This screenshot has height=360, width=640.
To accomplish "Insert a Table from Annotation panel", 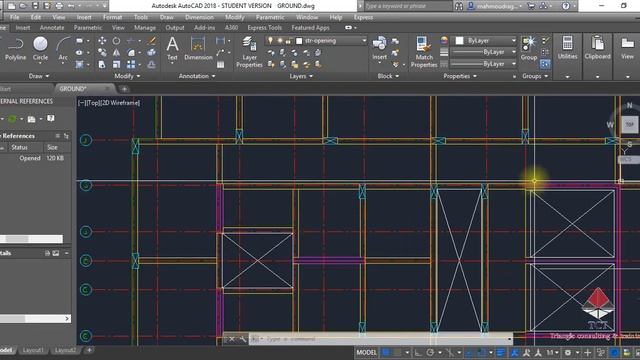I will [x=220, y=64].
